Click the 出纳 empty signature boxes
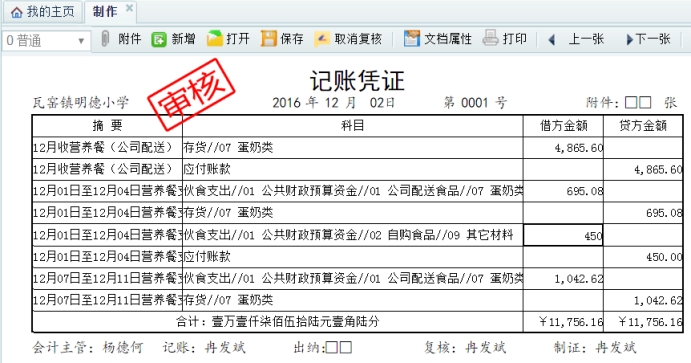This screenshot has height=363, width=691. [x=338, y=348]
